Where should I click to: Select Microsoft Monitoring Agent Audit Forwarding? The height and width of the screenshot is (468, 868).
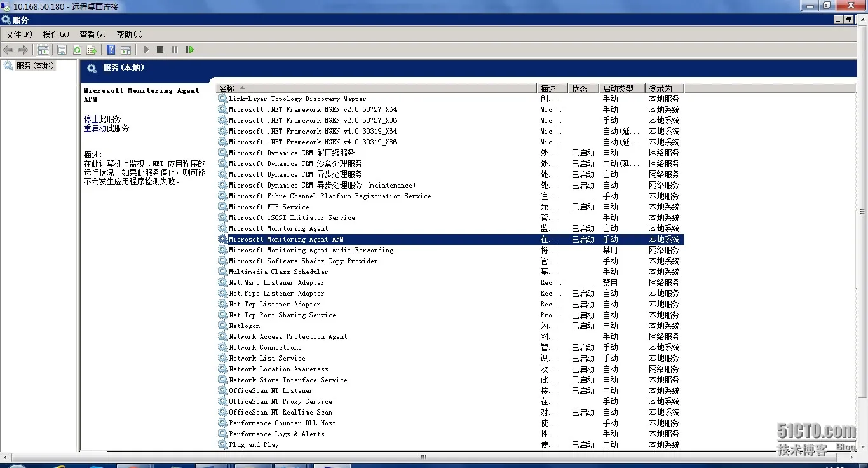tap(451, 250)
